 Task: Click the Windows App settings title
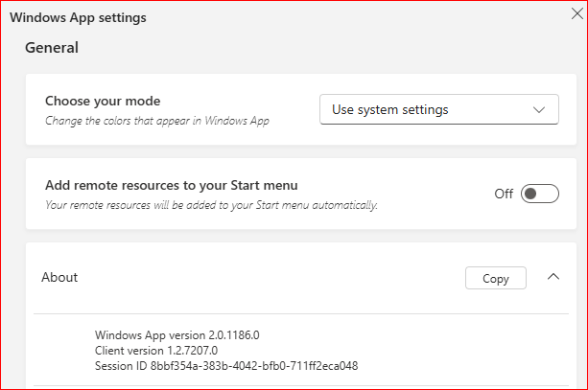click(78, 18)
